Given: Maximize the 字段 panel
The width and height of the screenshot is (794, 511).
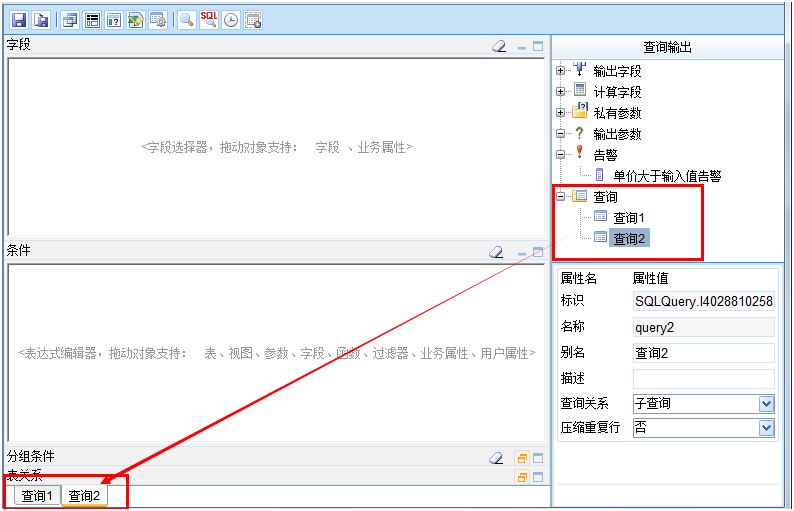Looking at the screenshot, I should [538, 46].
